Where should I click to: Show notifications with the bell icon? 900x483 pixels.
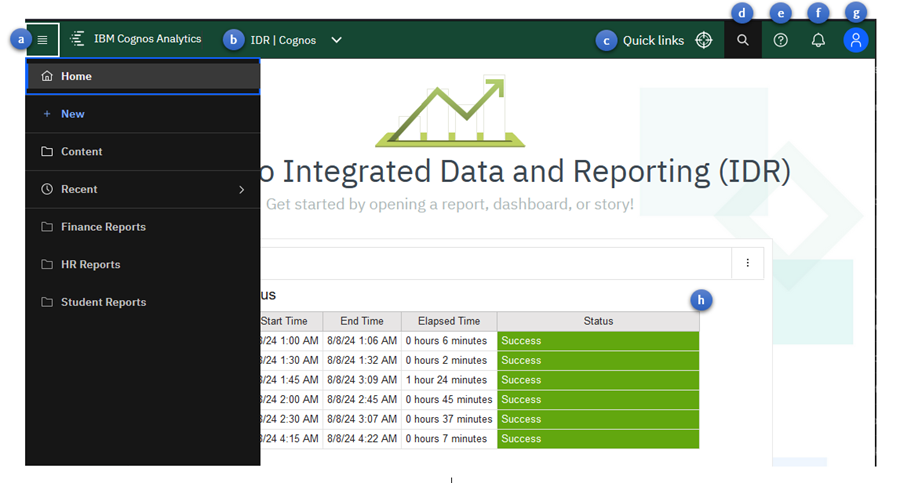pos(818,40)
